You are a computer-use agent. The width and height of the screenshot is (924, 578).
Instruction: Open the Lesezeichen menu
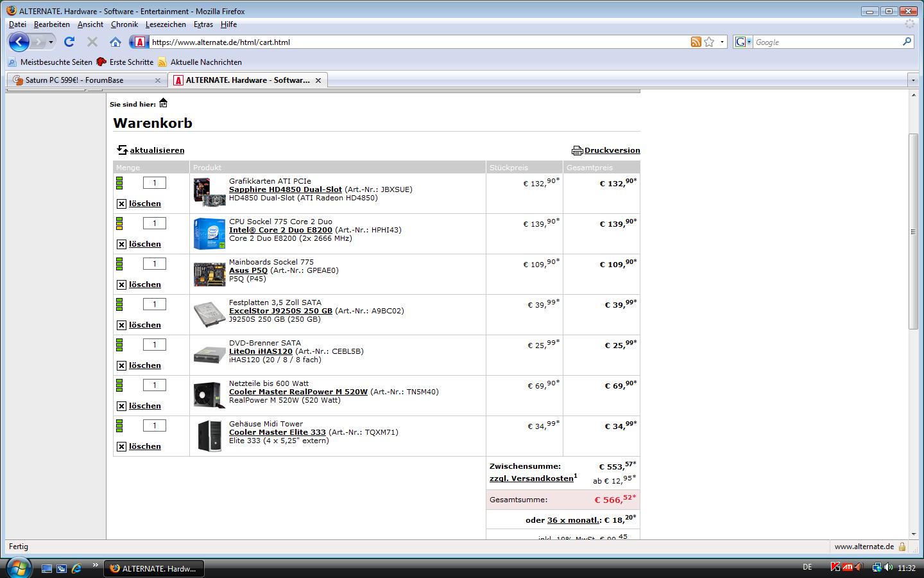(x=166, y=24)
